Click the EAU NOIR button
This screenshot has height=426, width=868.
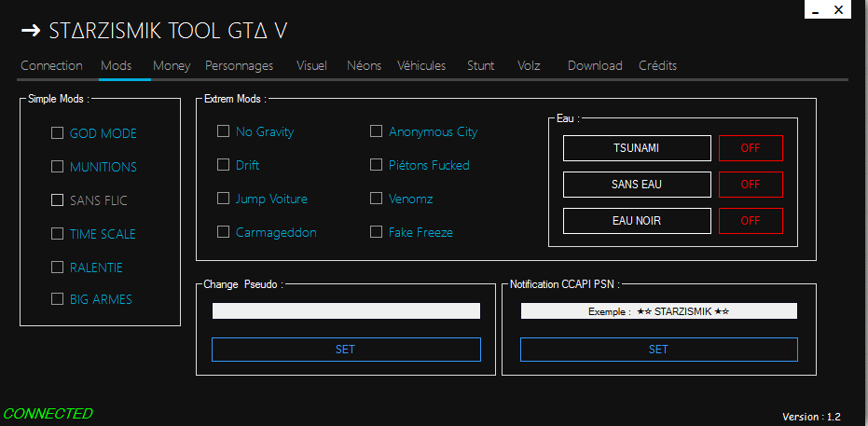pyautogui.click(x=637, y=221)
